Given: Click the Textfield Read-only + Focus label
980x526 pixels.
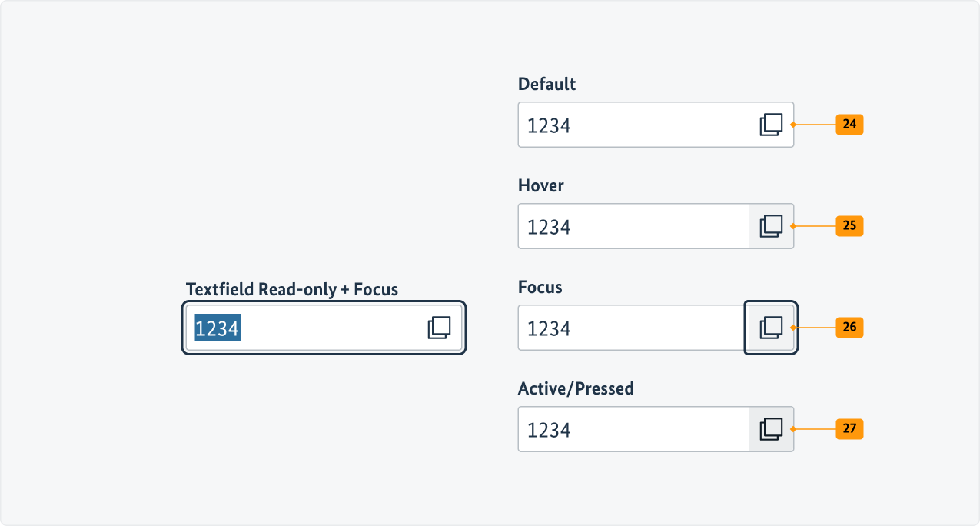Looking at the screenshot, I should [292, 289].
